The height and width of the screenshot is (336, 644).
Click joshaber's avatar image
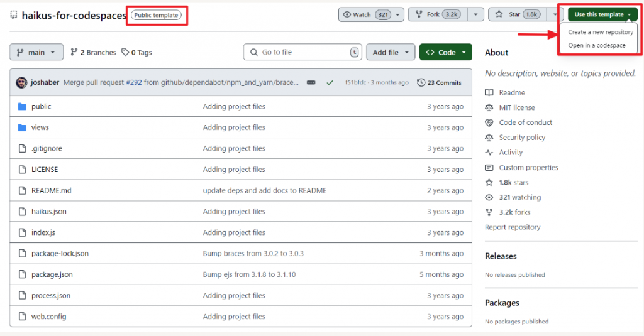click(21, 82)
